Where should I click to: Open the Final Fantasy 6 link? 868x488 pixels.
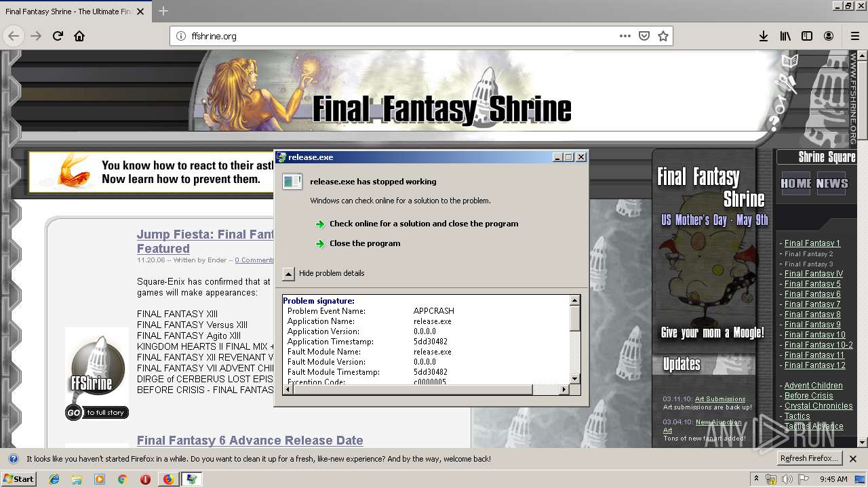812,294
